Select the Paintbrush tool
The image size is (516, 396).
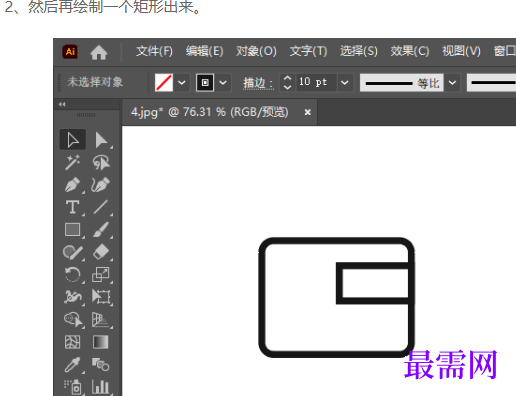coord(101,230)
